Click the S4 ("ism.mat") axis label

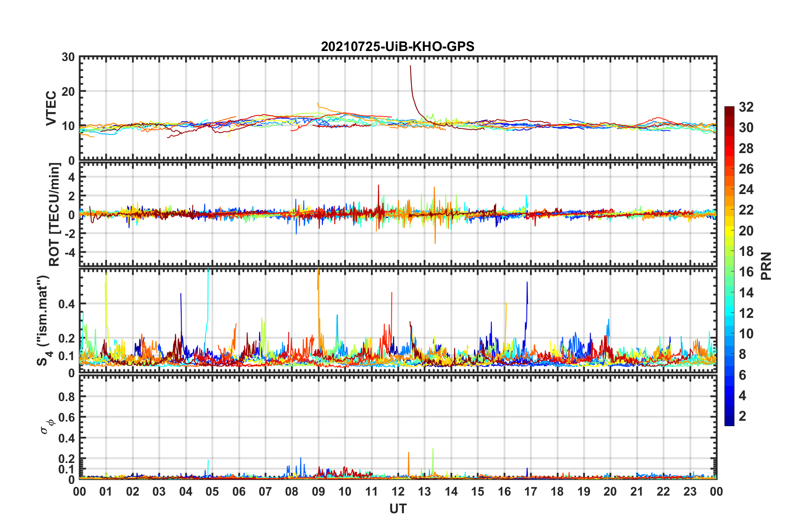click(x=45, y=320)
